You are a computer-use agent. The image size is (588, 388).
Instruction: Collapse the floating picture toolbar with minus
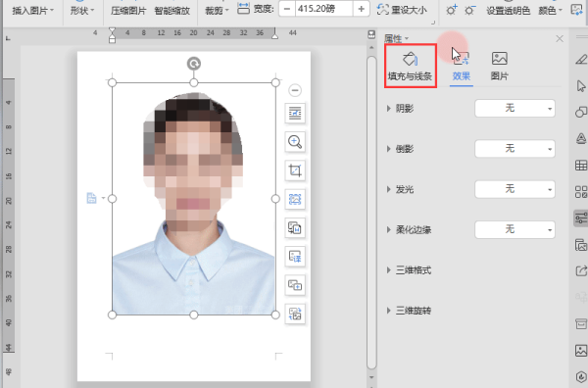tap(295, 90)
